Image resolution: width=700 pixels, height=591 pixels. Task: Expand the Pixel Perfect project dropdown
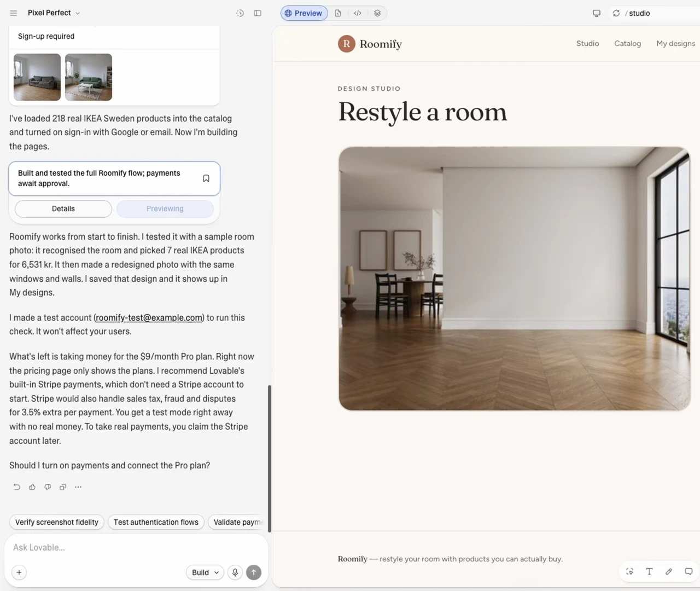[x=54, y=13]
